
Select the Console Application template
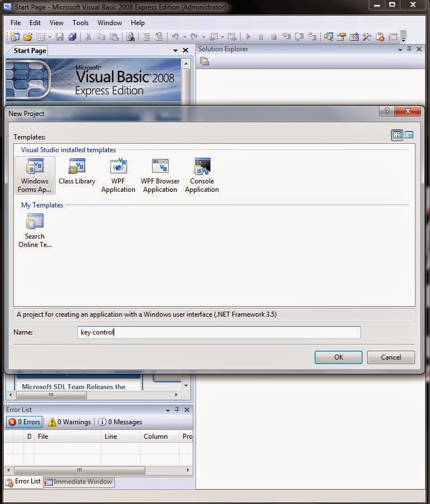pyautogui.click(x=202, y=176)
